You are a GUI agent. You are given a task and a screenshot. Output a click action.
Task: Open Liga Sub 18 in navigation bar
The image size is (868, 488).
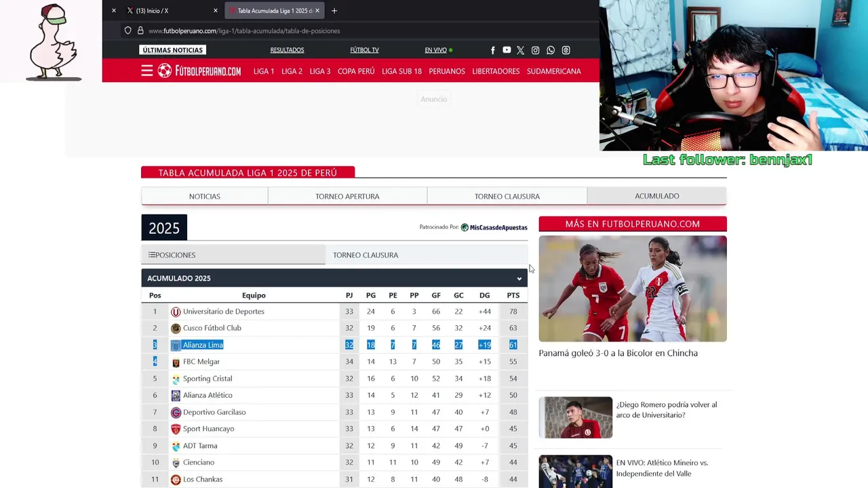click(x=401, y=71)
